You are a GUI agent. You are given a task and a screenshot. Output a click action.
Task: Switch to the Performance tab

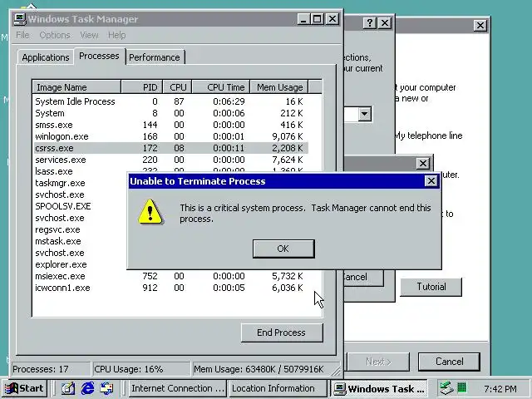tap(155, 57)
